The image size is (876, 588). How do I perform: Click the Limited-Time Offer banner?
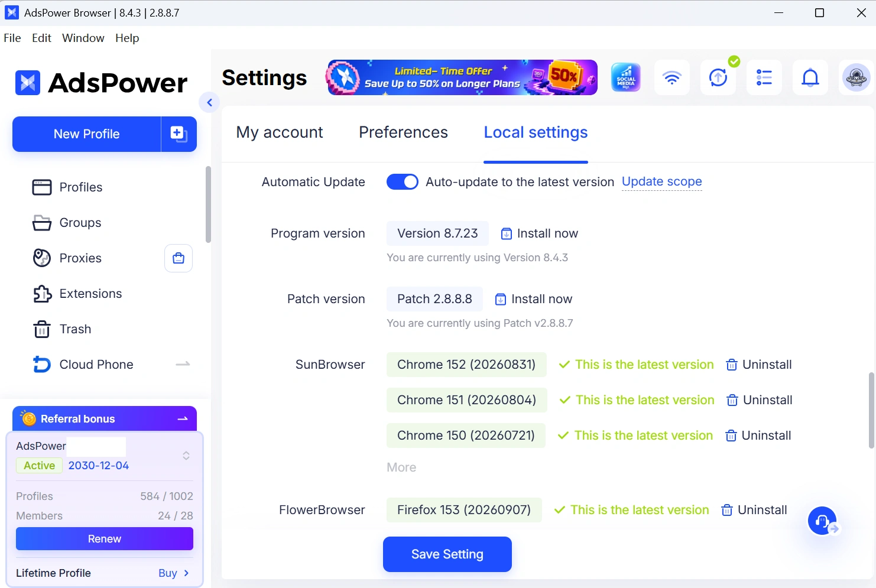(x=462, y=77)
